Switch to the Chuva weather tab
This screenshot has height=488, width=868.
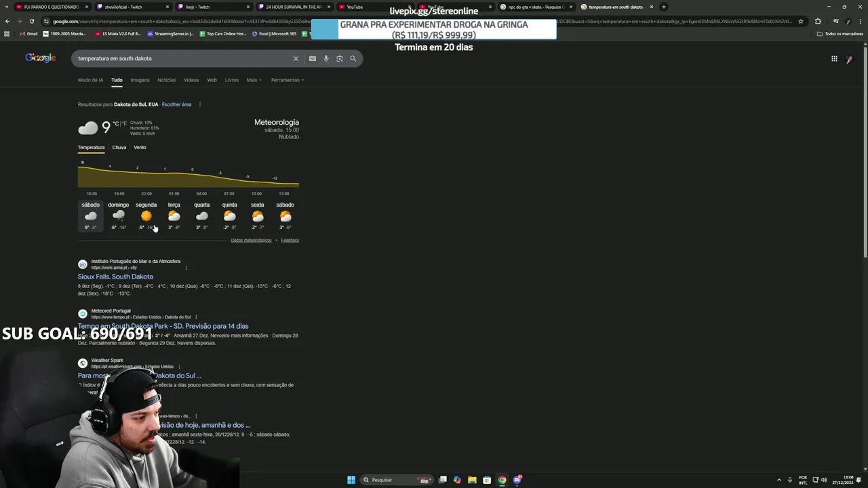[x=119, y=147]
